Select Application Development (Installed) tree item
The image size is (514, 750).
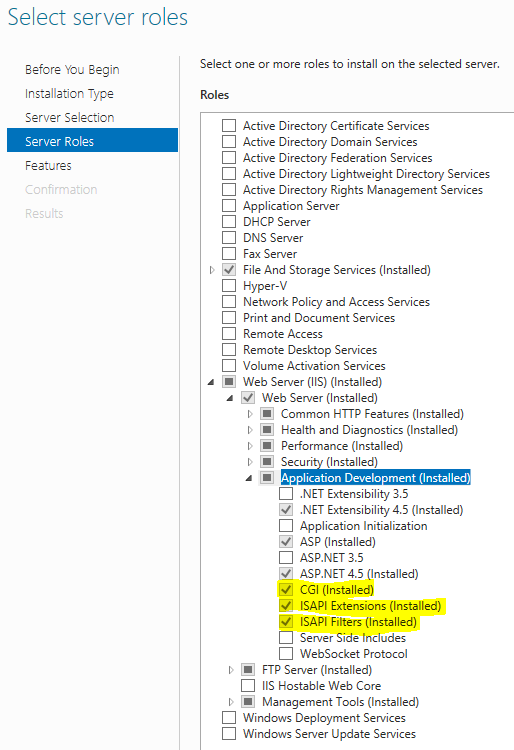[375, 478]
